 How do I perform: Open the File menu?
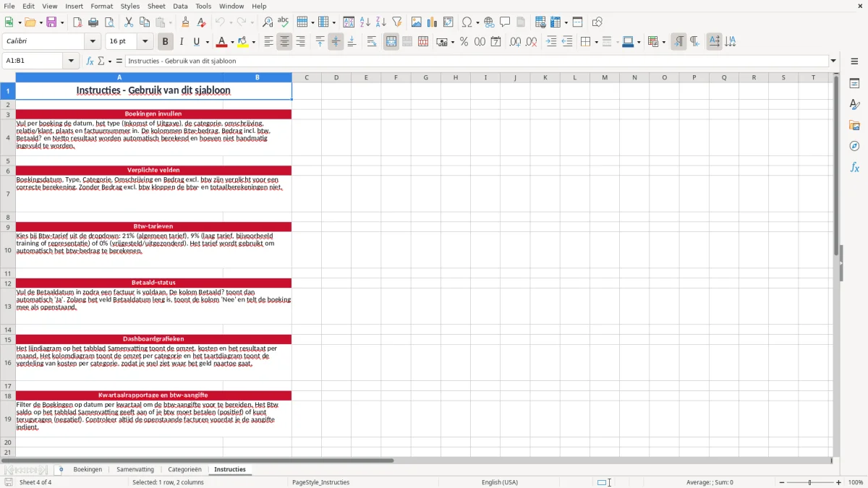tap(9, 6)
